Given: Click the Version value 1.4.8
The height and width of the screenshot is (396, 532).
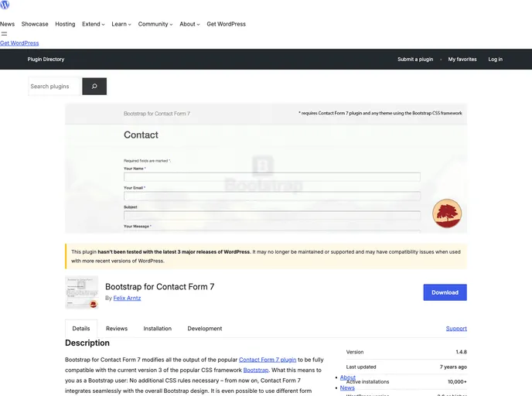Looking at the screenshot, I should [x=461, y=352].
